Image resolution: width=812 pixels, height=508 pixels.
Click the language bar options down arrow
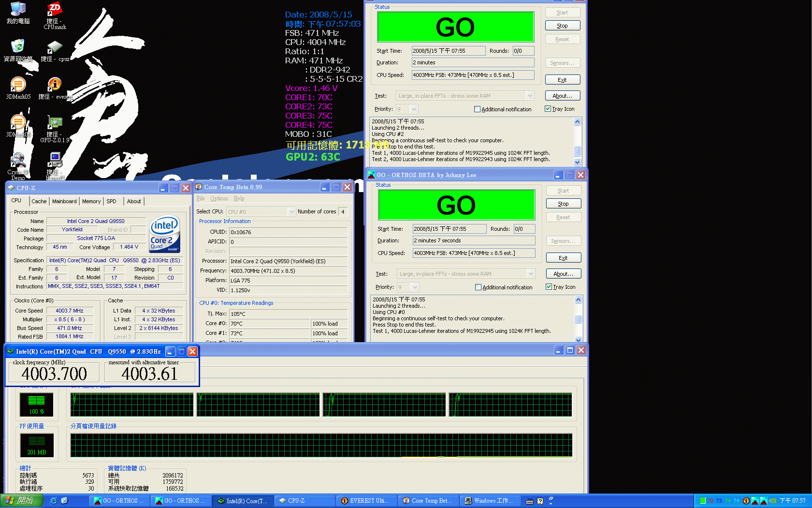[551, 504]
